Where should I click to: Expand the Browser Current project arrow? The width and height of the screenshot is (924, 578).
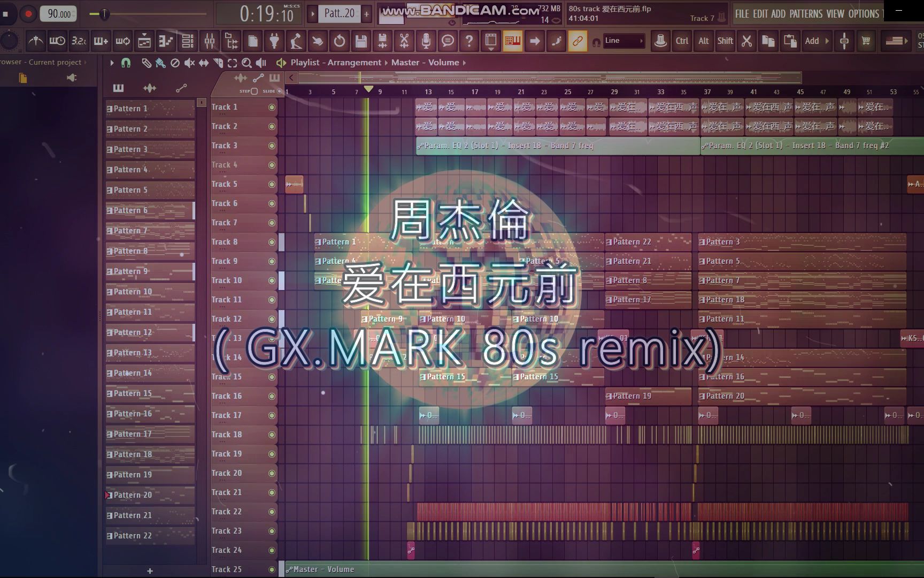85,62
